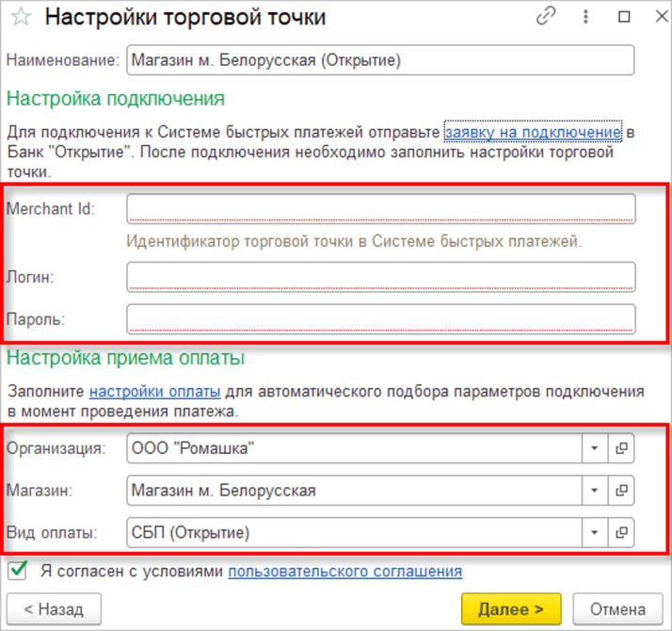
Task: Open the пользовательского соглашения link
Action: click(x=345, y=572)
